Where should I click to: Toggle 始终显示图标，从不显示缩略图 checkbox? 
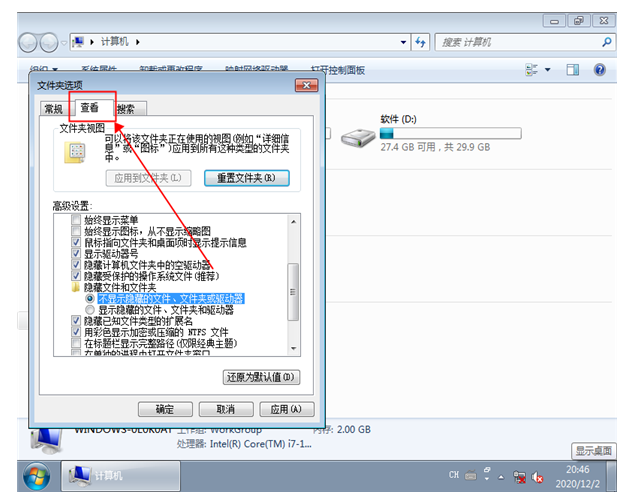pos(76,231)
